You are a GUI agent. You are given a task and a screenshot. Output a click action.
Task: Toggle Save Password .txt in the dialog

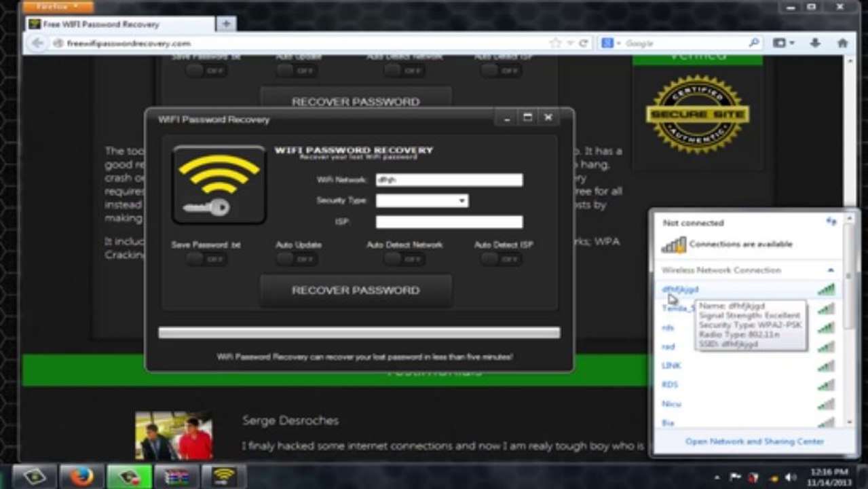[206, 259]
